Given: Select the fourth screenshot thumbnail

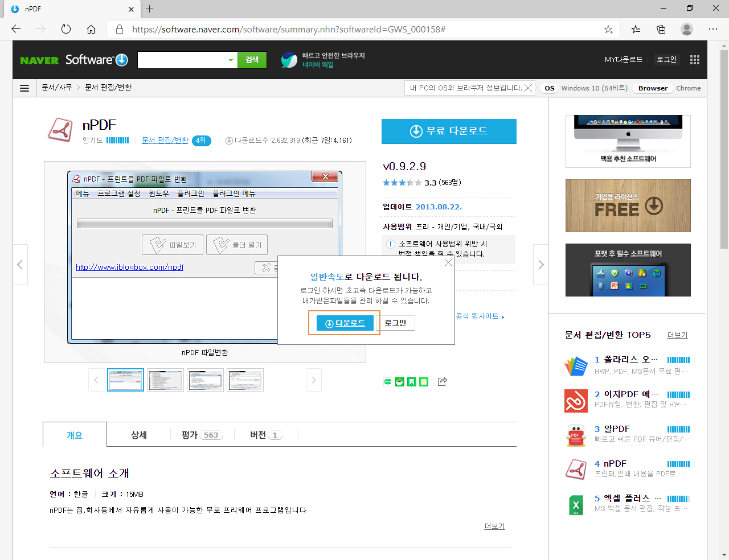Looking at the screenshot, I should tap(245, 380).
